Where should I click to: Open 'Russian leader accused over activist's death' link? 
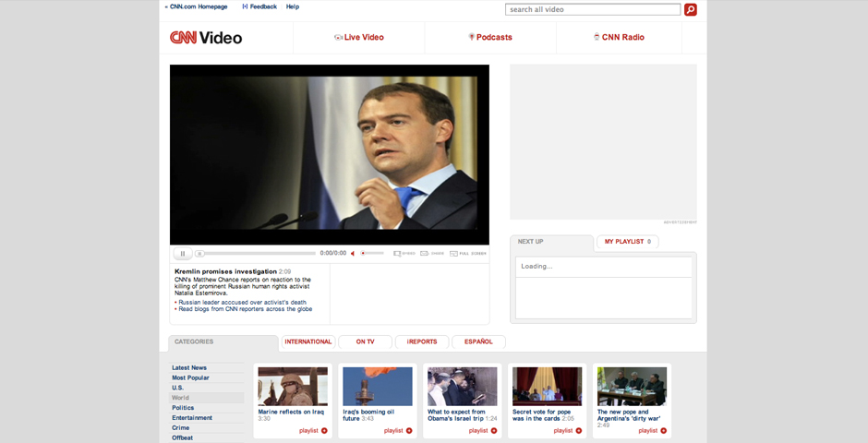242,303
